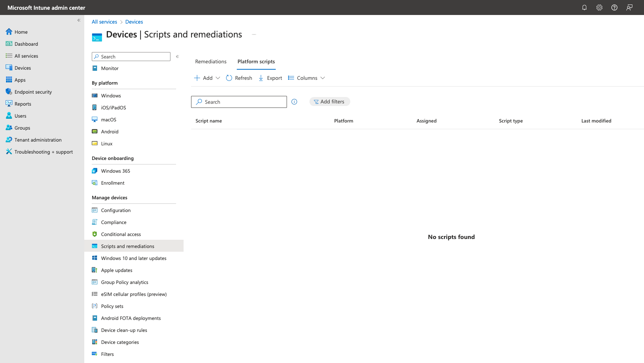
Task: Open Monitor in Devices menu
Action: pyautogui.click(x=110, y=68)
